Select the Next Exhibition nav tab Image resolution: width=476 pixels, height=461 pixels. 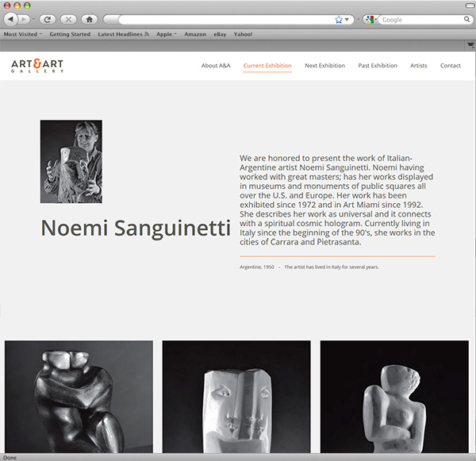point(324,66)
